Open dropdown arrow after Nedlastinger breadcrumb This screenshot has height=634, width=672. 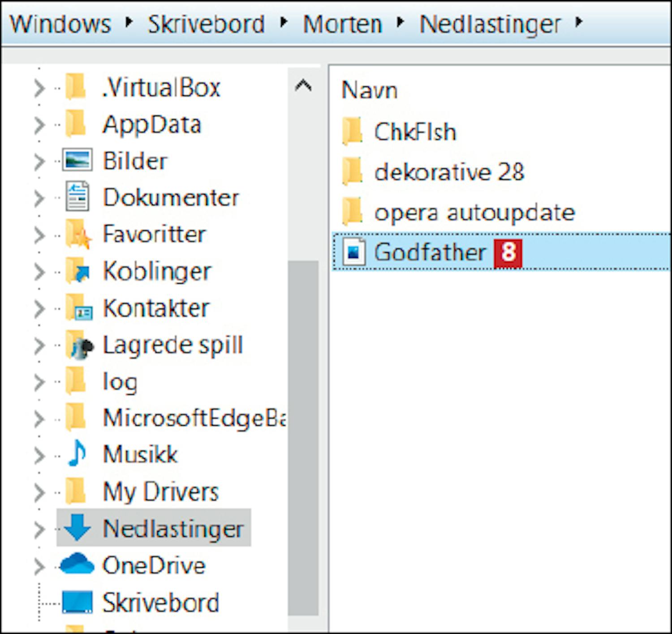pos(579,22)
